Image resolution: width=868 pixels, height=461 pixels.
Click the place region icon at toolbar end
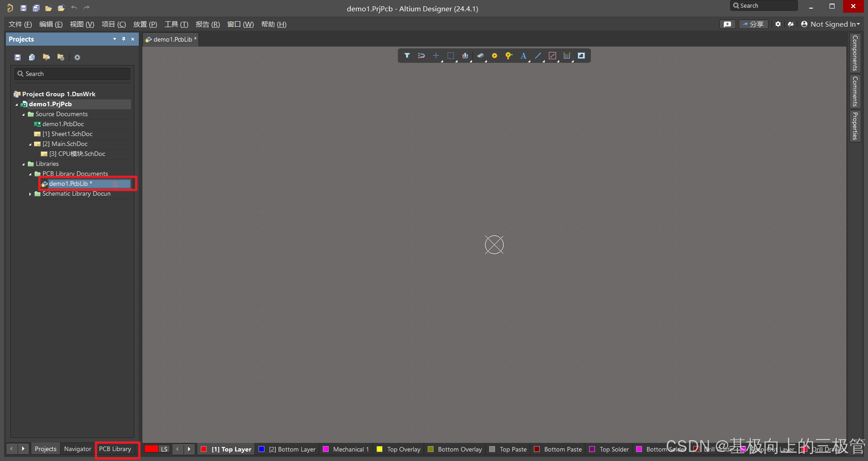coord(581,56)
